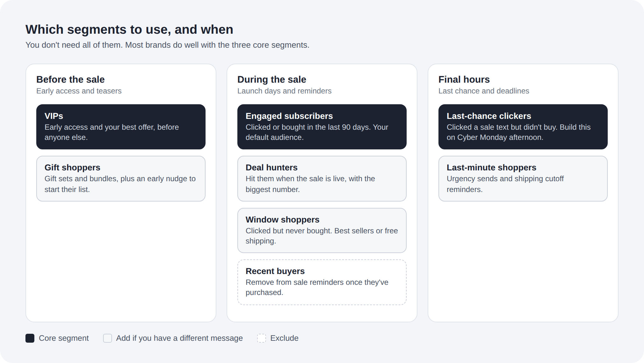Click the 'Last chance and deadlines' subtitle
The image size is (644, 363).
point(484,91)
